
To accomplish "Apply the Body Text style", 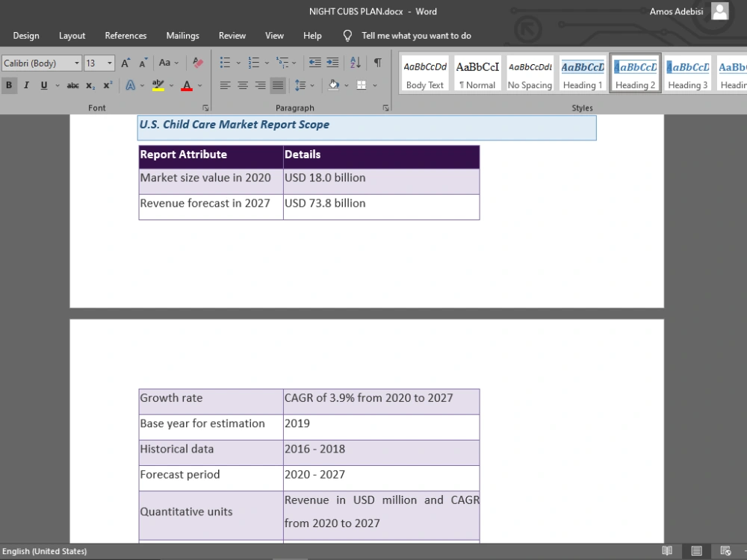I will tap(425, 73).
